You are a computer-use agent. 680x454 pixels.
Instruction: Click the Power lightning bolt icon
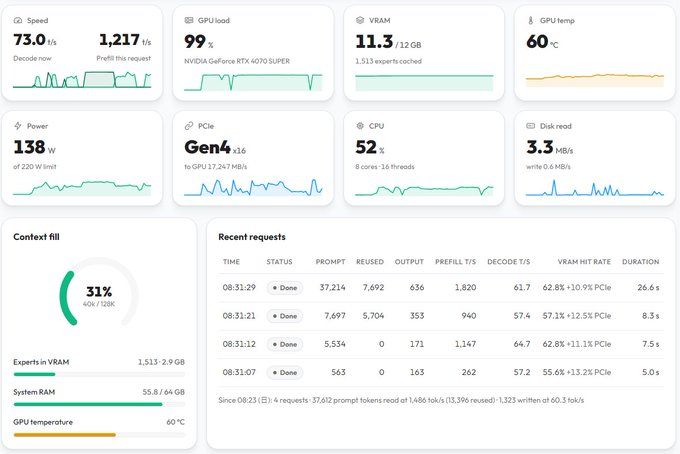18,126
